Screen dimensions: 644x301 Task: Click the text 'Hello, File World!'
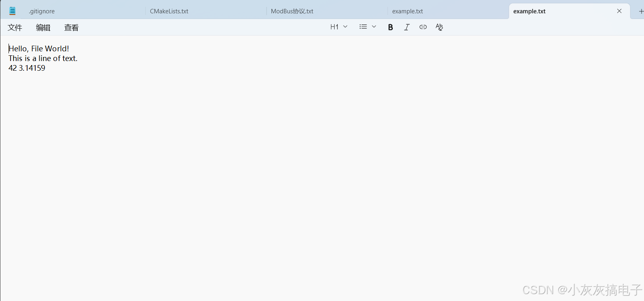click(x=39, y=48)
